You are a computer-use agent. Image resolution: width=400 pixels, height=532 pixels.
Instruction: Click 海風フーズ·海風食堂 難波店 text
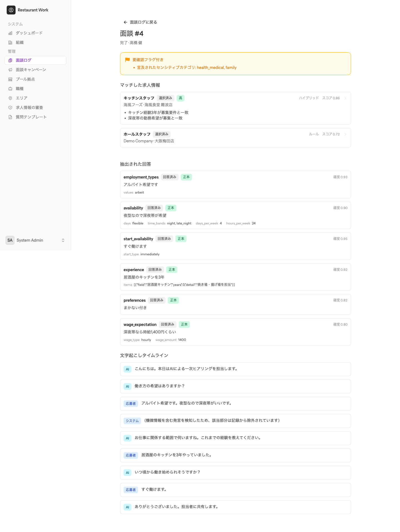point(148,105)
